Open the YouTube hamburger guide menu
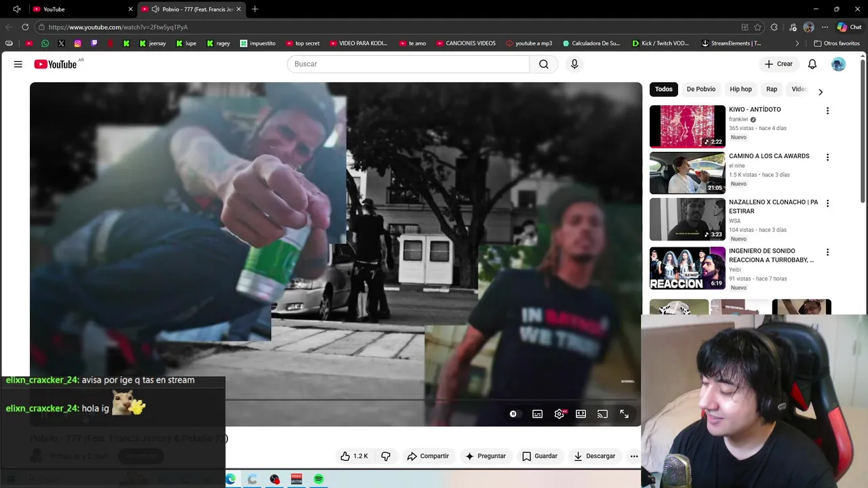This screenshot has height=488, width=868. 18,64
